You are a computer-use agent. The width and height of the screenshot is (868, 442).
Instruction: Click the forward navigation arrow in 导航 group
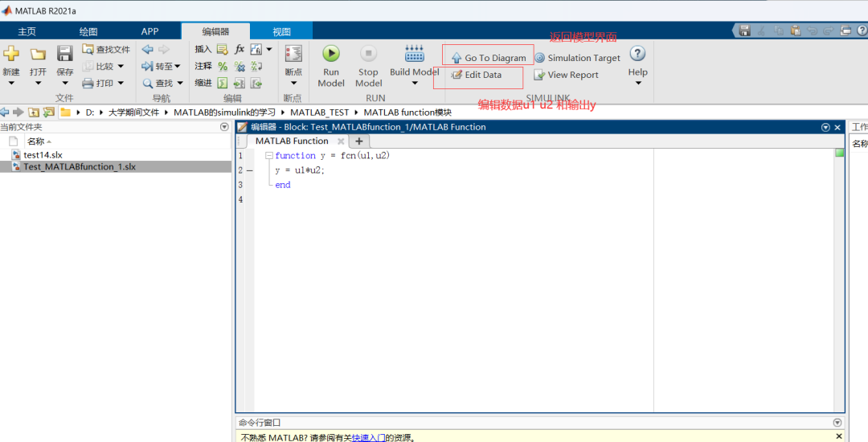click(164, 49)
